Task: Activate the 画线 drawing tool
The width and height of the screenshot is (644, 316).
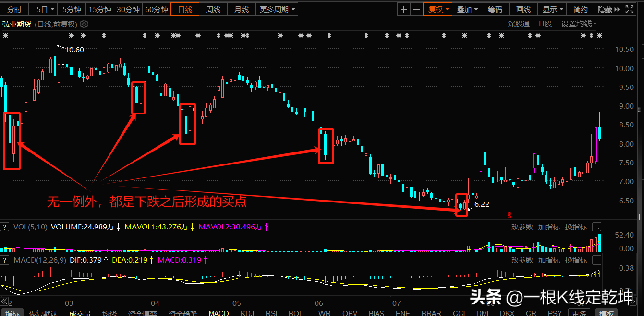Action: [523, 9]
